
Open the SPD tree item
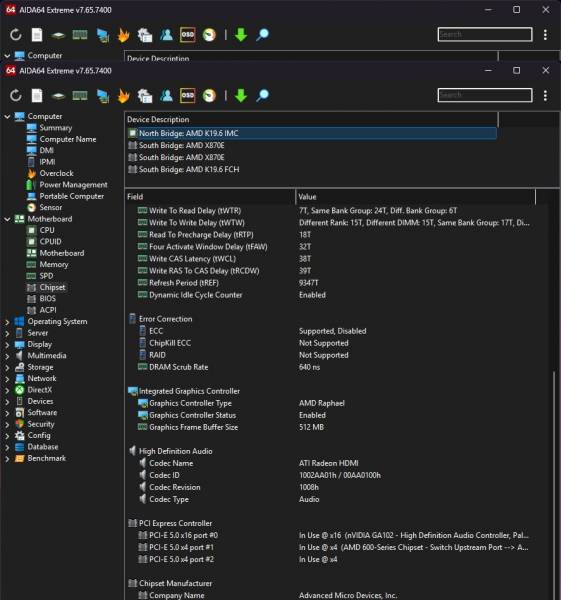(x=46, y=276)
